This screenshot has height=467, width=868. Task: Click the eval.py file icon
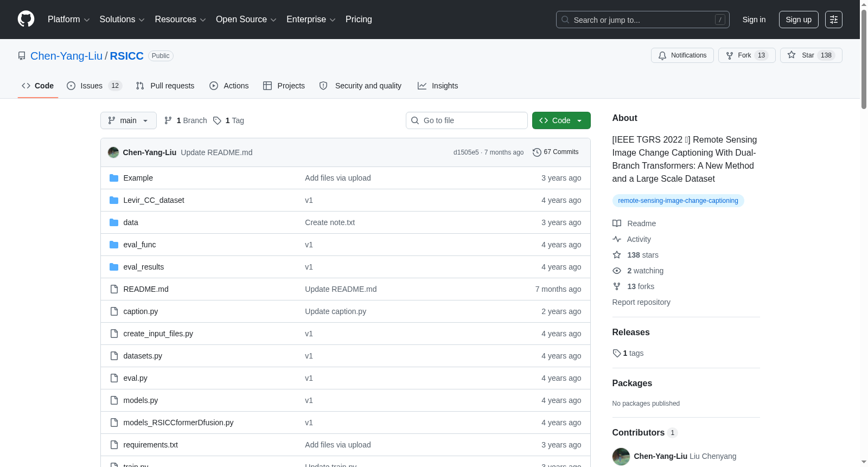coord(114,378)
